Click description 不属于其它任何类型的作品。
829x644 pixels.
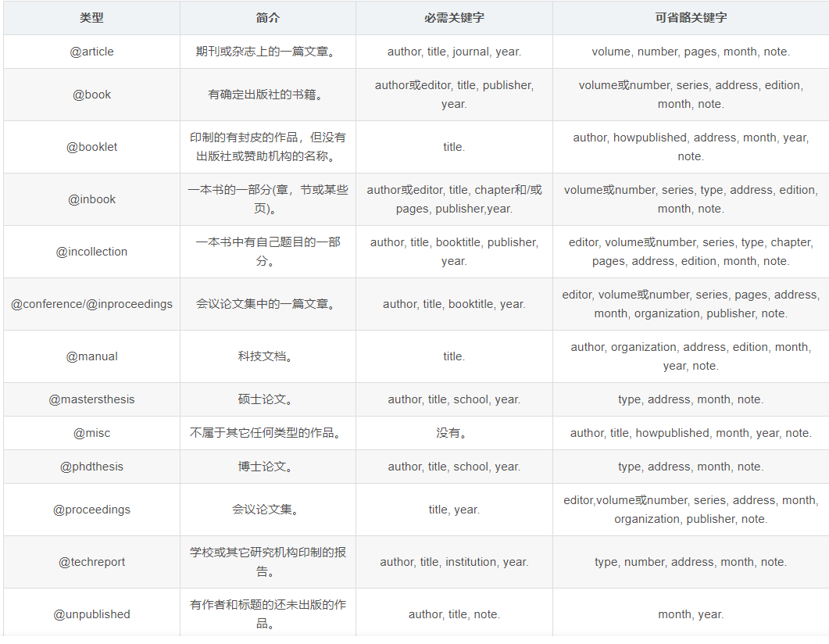(x=267, y=433)
